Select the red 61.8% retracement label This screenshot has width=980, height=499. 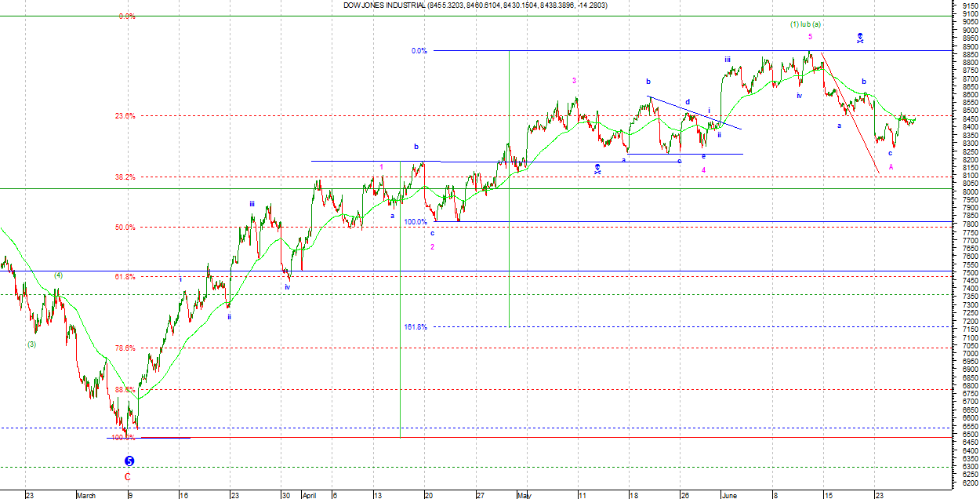(x=125, y=277)
